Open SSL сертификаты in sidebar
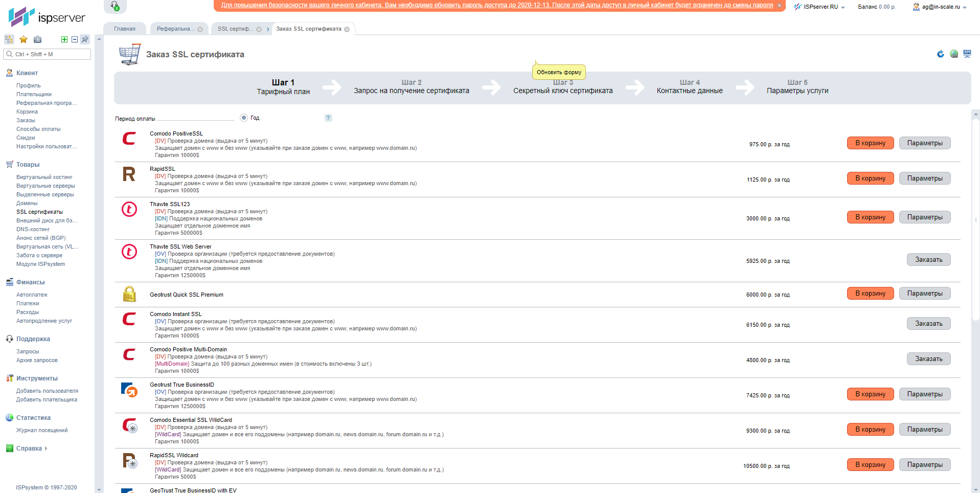Image resolution: width=980 pixels, height=493 pixels. pyautogui.click(x=39, y=212)
